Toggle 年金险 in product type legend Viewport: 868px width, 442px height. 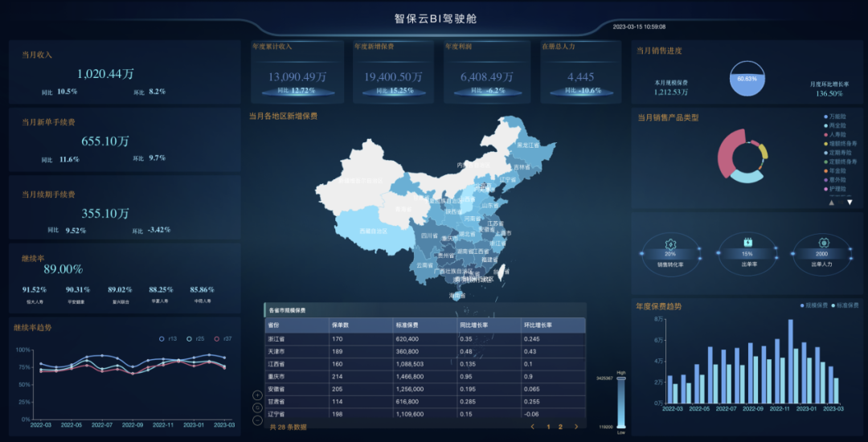click(x=835, y=171)
